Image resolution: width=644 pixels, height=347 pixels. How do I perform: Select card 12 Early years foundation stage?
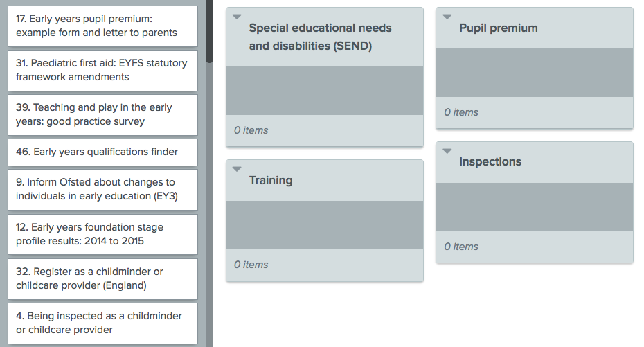[x=102, y=235]
